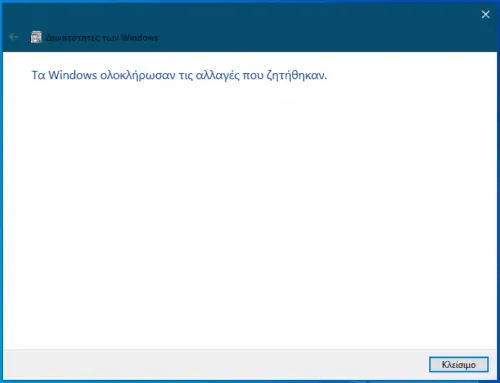Finish the wizard with the Κλείσιμο button

coord(459,364)
